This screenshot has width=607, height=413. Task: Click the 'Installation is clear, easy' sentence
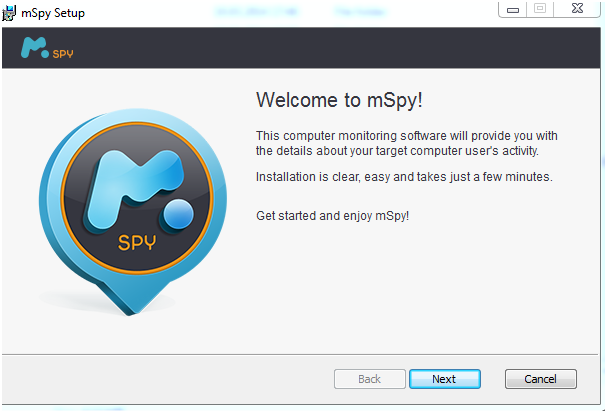pyautogui.click(x=404, y=177)
